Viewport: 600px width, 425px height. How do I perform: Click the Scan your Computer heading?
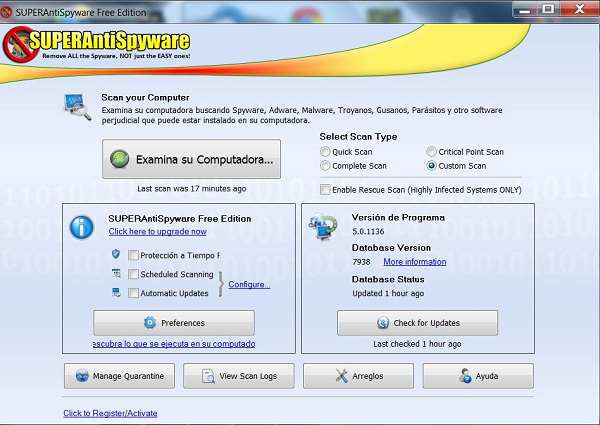coord(145,98)
